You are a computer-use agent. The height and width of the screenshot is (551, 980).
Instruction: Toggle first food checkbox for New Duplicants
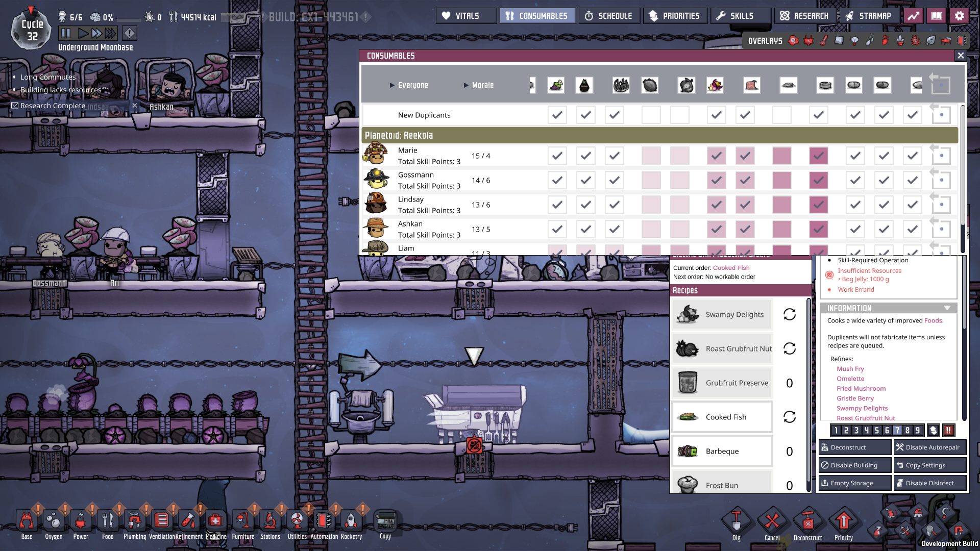[x=557, y=115]
